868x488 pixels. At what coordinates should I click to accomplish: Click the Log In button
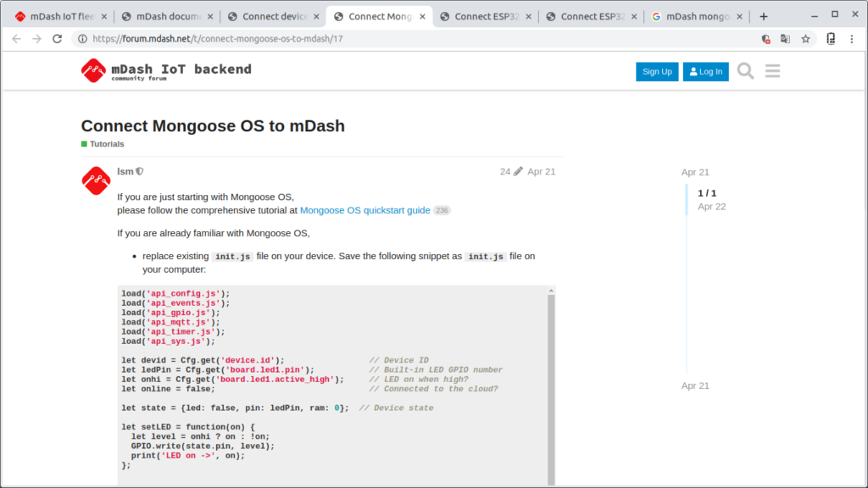pos(706,71)
